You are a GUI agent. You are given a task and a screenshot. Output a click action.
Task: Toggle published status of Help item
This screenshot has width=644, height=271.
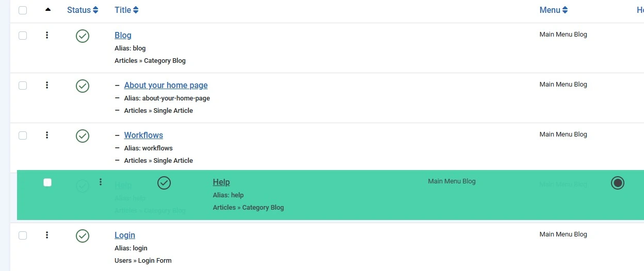[164, 183]
